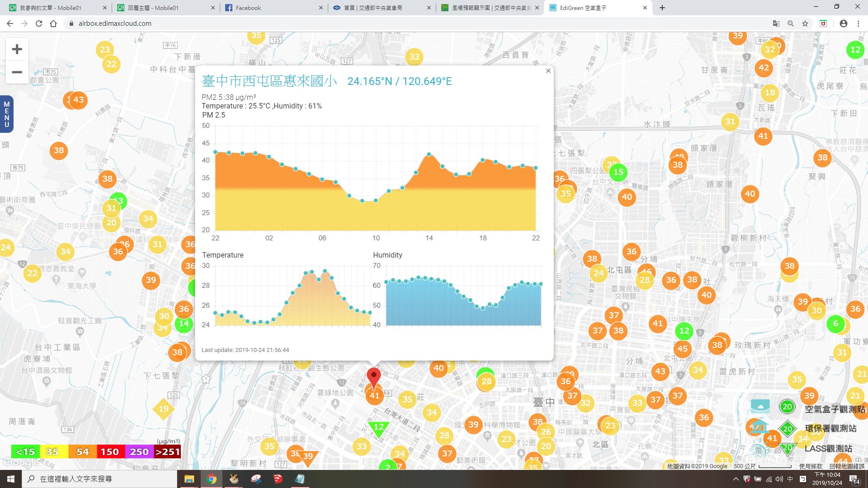This screenshot has width=868, height=488.
Task: Close the station details popup
Action: [x=548, y=70]
